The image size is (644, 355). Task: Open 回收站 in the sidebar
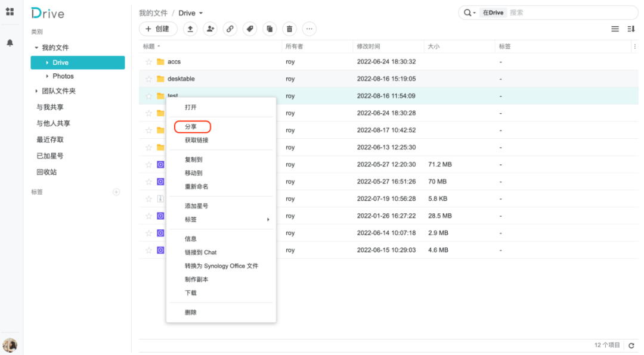[47, 172]
